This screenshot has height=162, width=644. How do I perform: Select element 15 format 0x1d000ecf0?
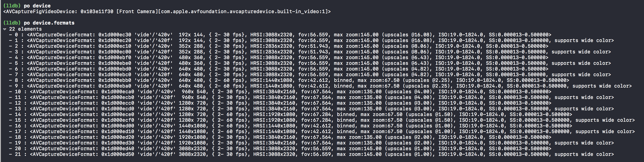click(322, 120)
